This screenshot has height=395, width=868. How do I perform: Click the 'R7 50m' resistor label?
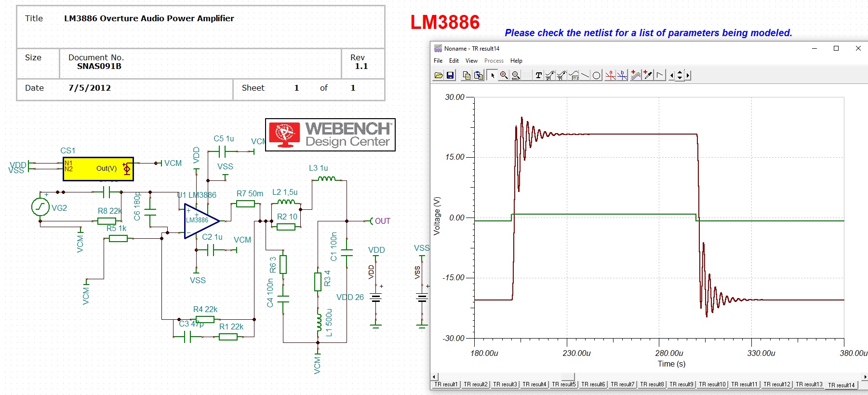pos(250,193)
